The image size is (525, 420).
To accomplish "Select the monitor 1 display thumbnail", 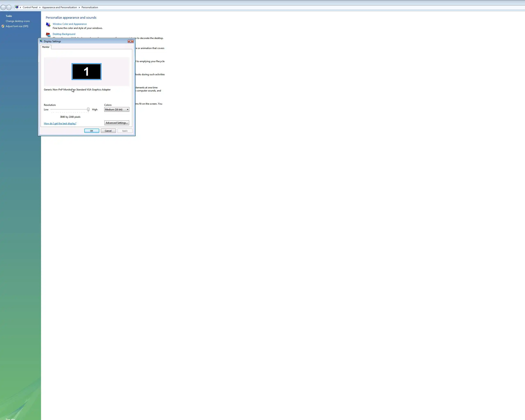I will click(x=87, y=72).
